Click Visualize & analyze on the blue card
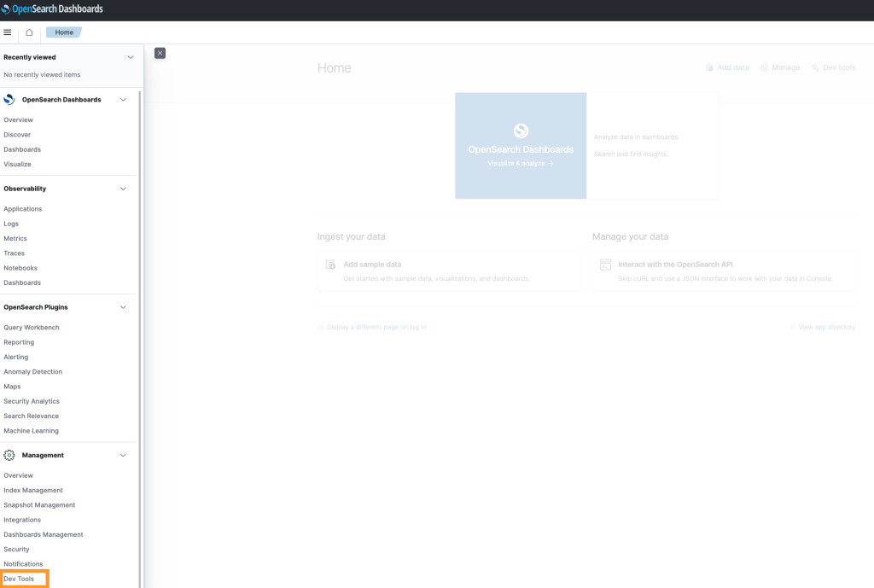This screenshot has height=588, width=874. 520,163
